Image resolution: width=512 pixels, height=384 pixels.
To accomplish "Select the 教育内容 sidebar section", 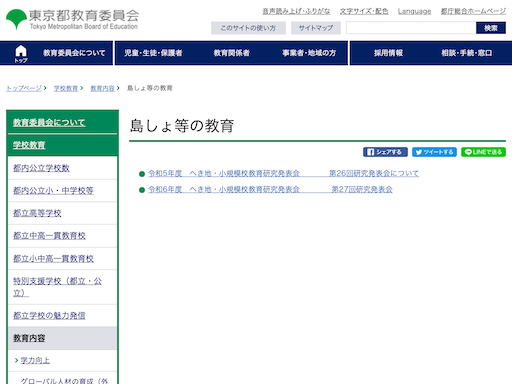I will 62,338.
